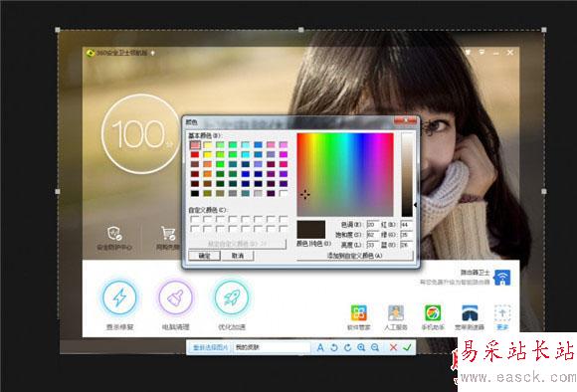Select the selected pink swatch in first row
The height and width of the screenshot is (392, 577).
[195, 144]
